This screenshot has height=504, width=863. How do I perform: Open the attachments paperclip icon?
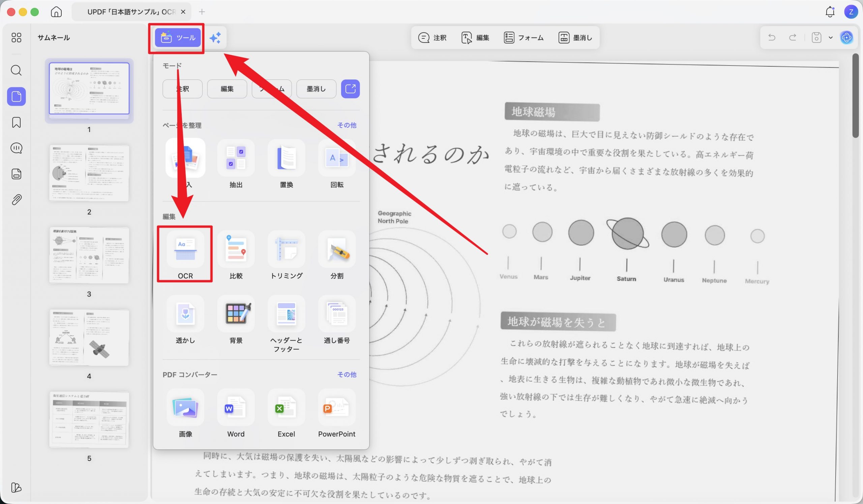(16, 200)
